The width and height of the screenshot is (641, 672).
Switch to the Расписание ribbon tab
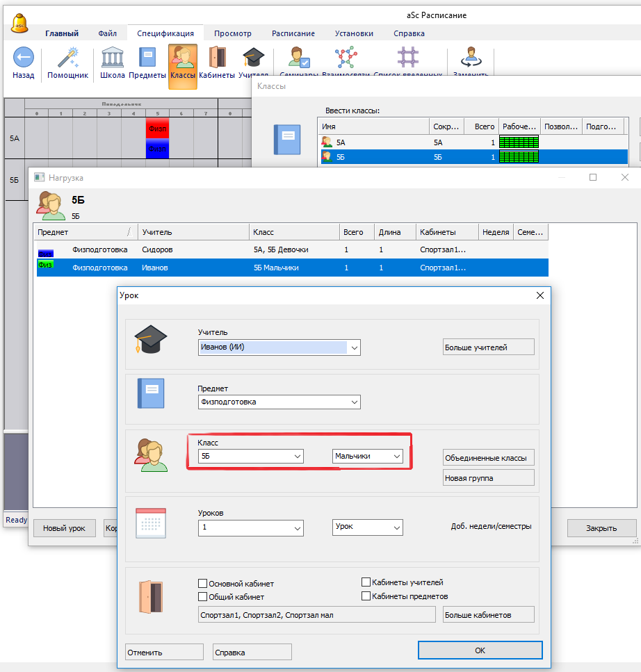(x=293, y=33)
